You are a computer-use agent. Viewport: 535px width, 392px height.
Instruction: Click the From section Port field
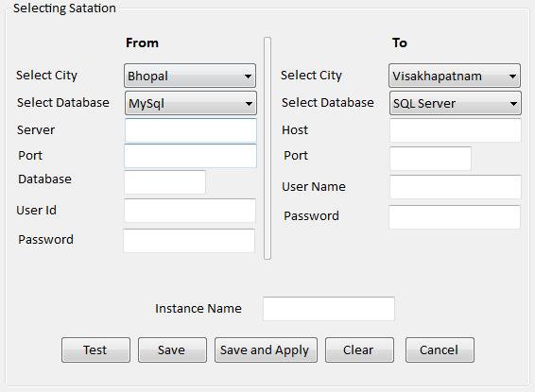click(190, 156)
